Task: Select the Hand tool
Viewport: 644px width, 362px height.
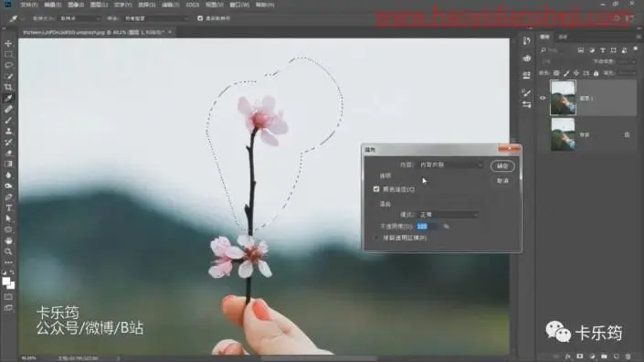Action: click(x=8, y=240)
